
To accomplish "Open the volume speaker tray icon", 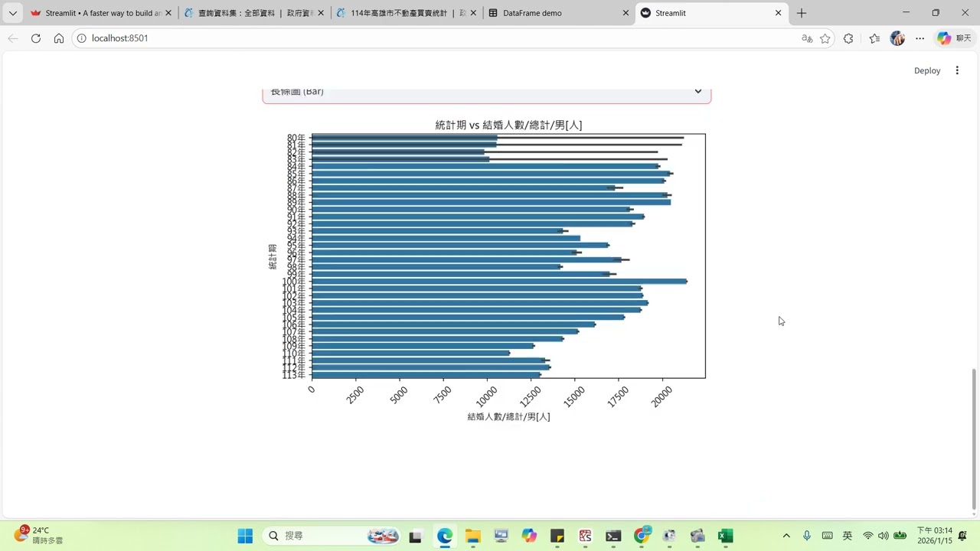I will click(x=884, y=536).
